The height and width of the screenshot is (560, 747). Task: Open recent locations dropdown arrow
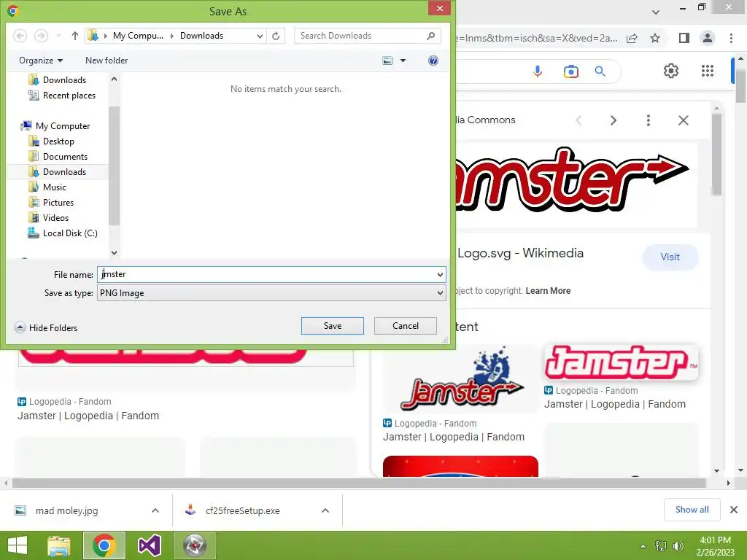click(58, 36)
